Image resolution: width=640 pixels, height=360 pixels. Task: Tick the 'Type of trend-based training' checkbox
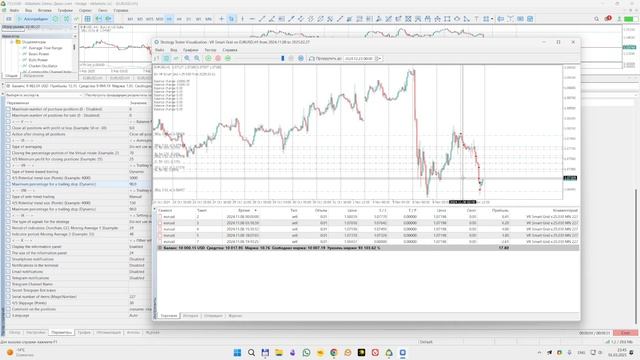click(8, 171)
